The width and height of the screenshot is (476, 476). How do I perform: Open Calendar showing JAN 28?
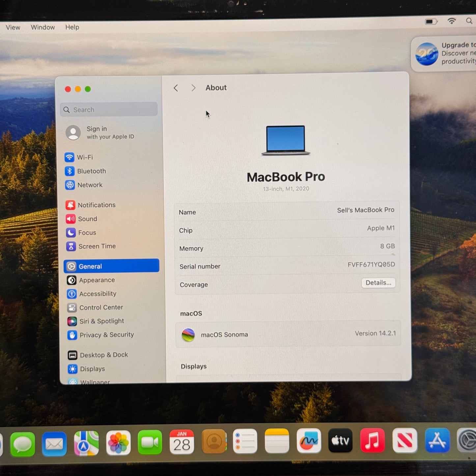tap(182, 442)
